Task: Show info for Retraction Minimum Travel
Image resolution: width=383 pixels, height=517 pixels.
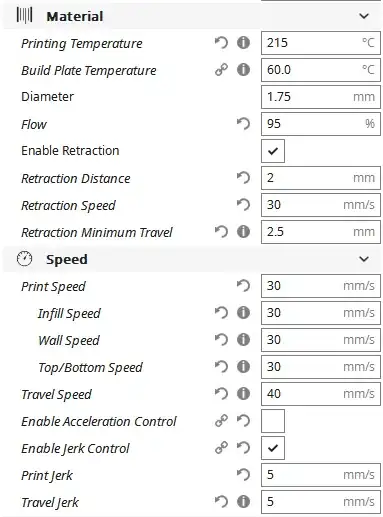Action: [x=243, y=232]
